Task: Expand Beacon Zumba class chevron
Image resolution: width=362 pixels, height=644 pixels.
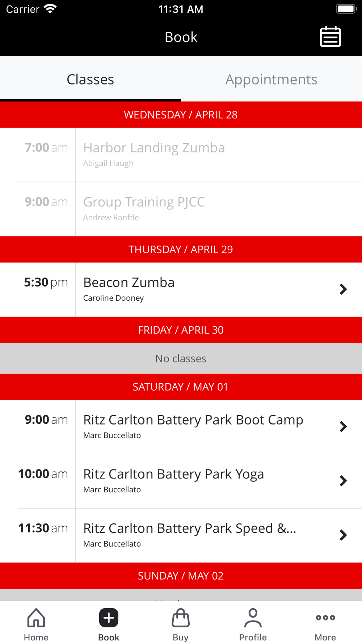Action: (x=343, y=289)
